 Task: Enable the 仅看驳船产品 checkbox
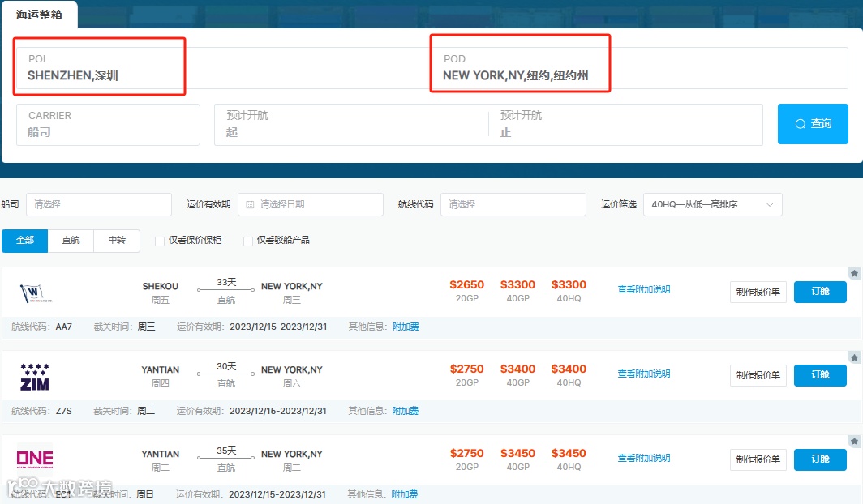247,241
